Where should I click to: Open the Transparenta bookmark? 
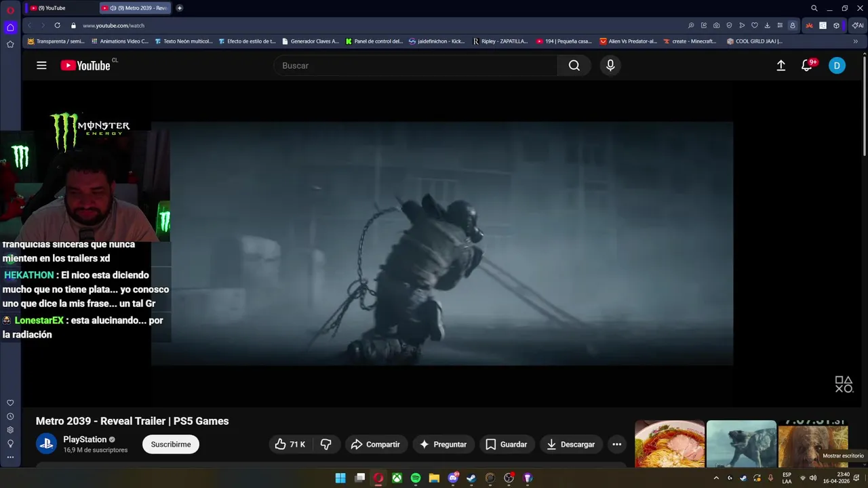(x=56, y=41)
